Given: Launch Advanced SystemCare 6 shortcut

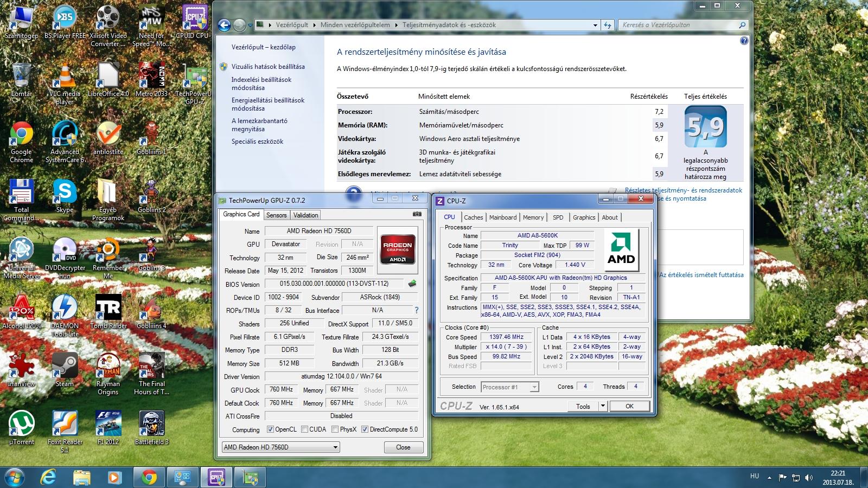Looking at the screenshot, I should pyautogui.click(x=65, y=142).
